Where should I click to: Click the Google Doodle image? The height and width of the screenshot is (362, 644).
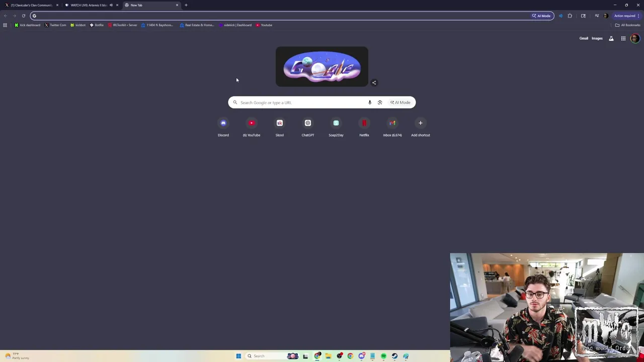coord(322,66)
